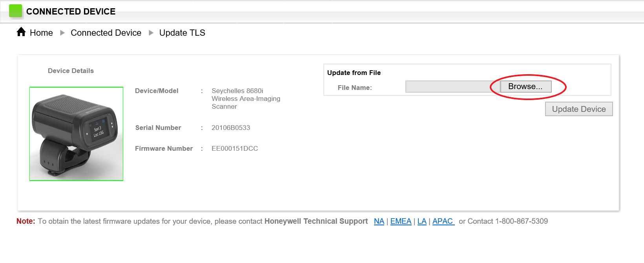Open the APAC support link

point(443,221)
